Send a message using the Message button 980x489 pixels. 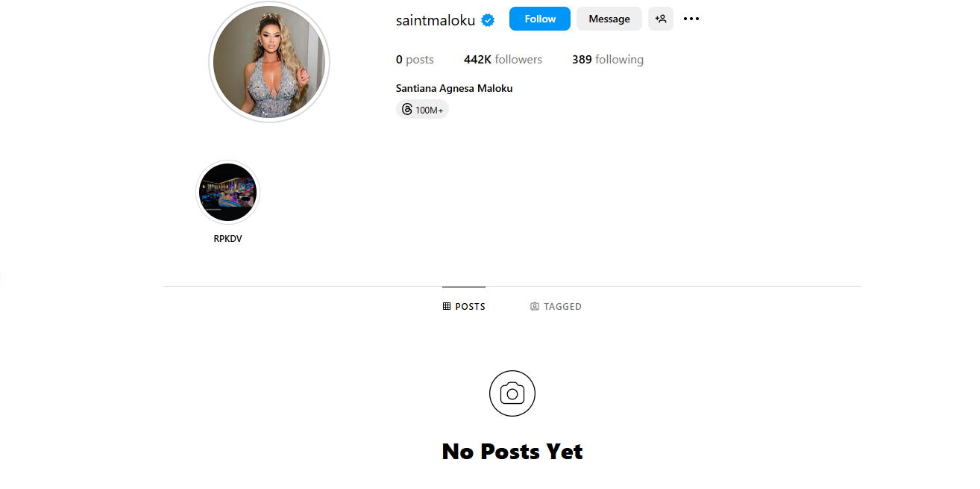[609, 19]
